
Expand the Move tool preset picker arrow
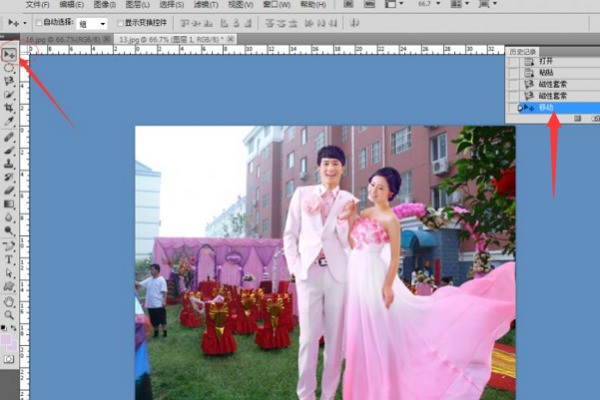(x=23, y=23)
